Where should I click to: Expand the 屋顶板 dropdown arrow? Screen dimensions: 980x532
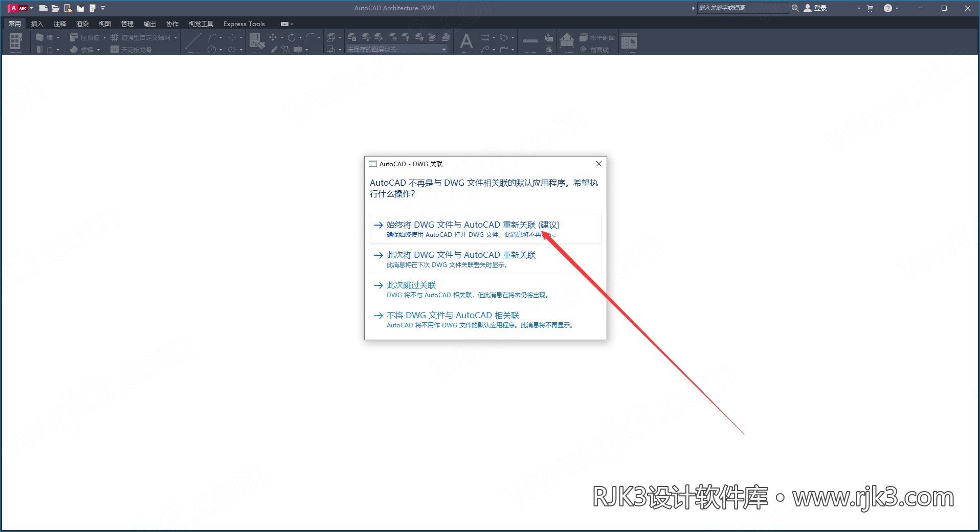(104, 37)
